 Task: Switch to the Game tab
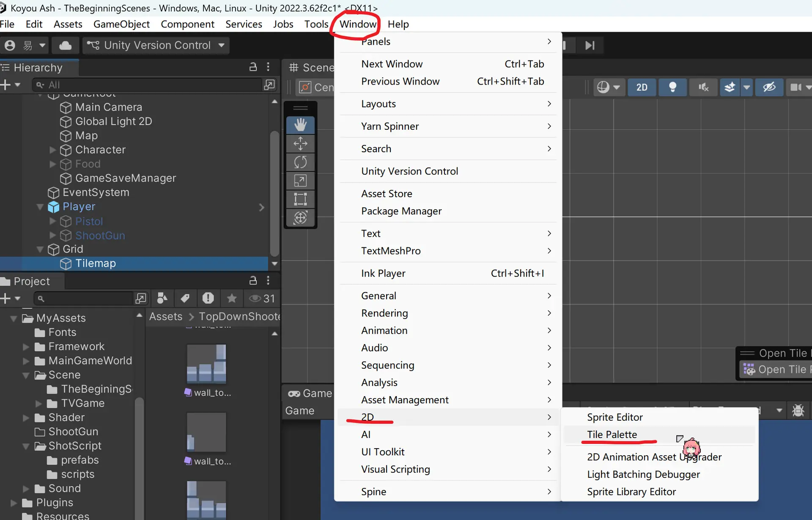coord(310,393)
